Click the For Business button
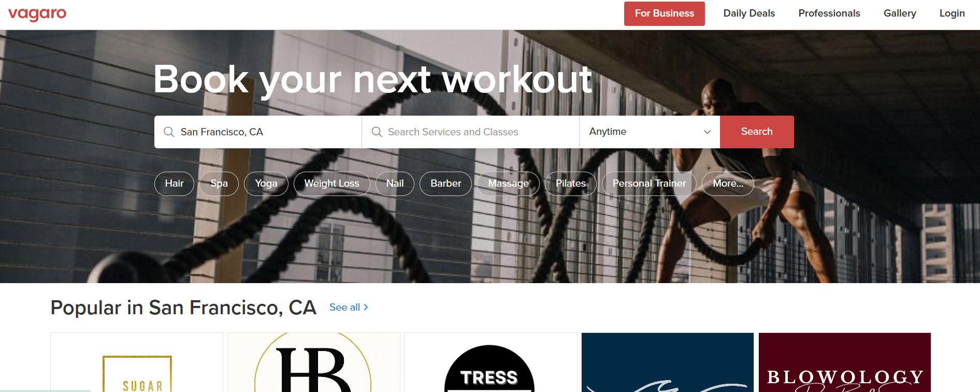The image size is (980, 392). [x=664, y=13]
